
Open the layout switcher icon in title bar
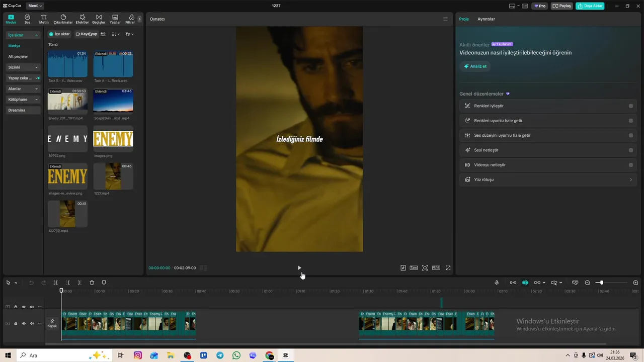tap(512, 6)
